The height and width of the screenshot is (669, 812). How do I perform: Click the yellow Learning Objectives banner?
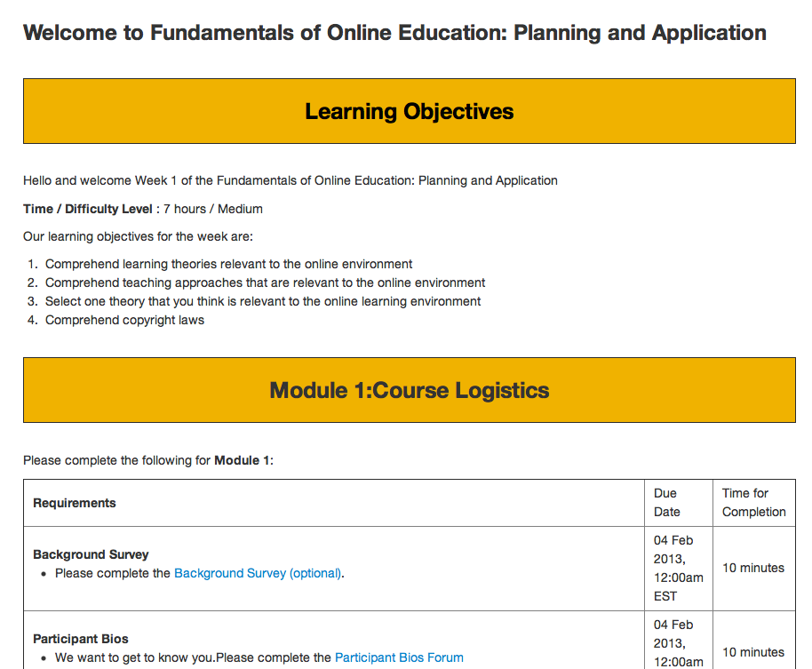[409, 111]
